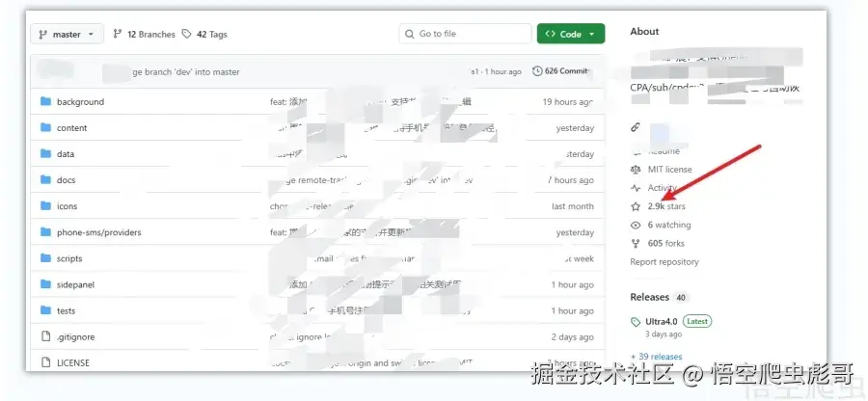
Task: Click the 1 hour ago timestamp for tests
Action: 572,310
